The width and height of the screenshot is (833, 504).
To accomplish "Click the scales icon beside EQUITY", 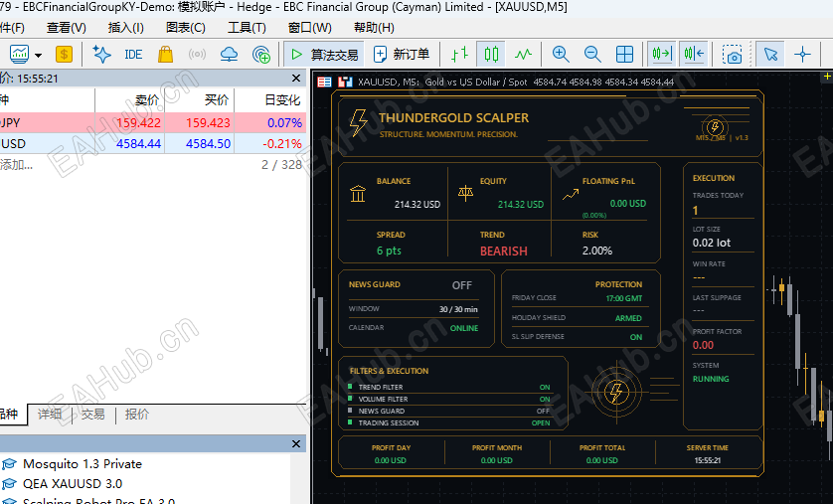I will point(465,193).
